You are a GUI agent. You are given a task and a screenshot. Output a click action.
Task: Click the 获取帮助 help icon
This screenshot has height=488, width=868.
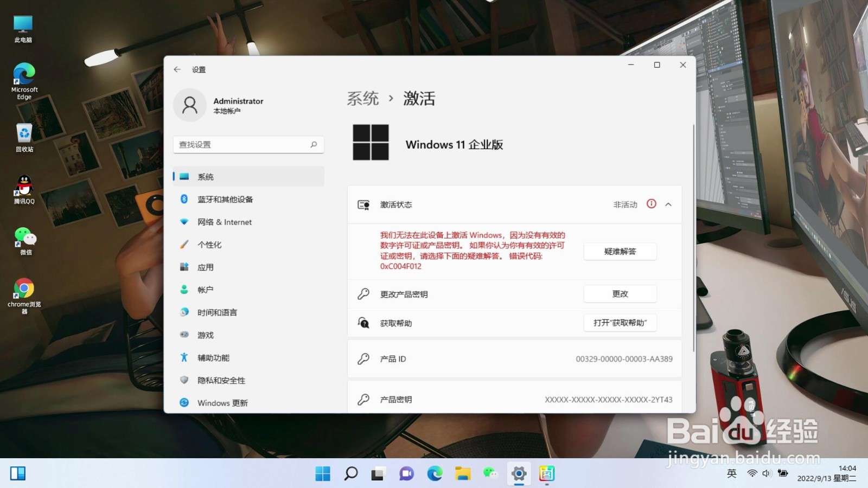(363, 323)
